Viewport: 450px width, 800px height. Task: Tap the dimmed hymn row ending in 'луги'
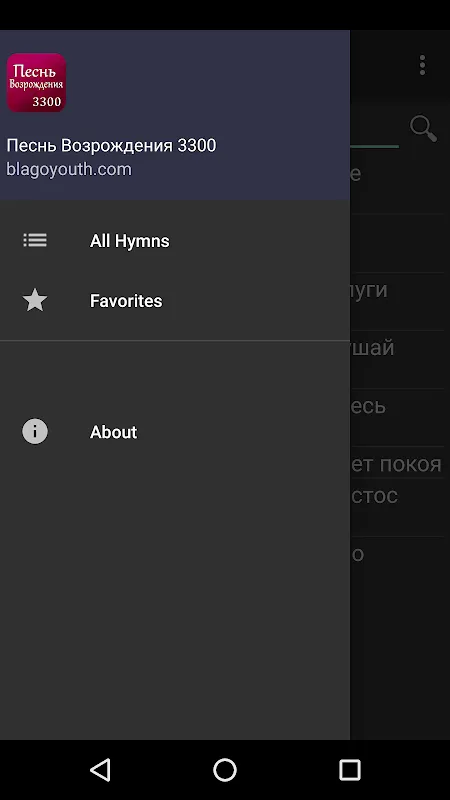(400, 301)
